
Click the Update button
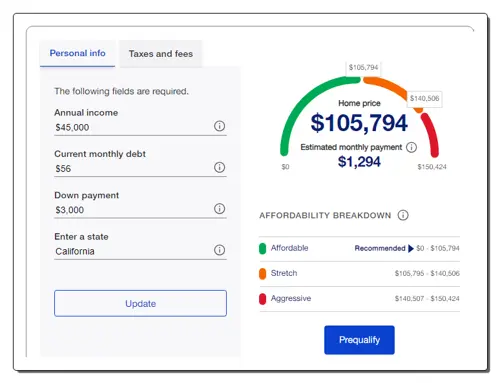(140, 303)
